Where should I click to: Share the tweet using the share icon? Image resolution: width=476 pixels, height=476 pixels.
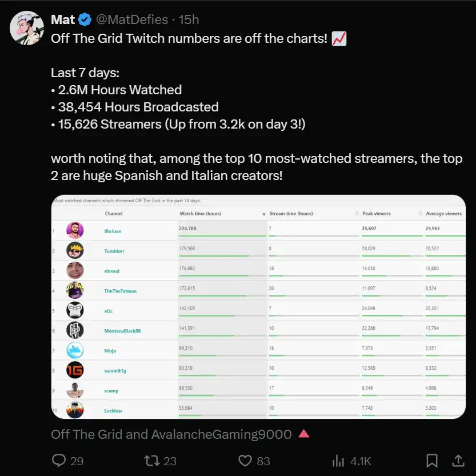click(x=458, y=460)
